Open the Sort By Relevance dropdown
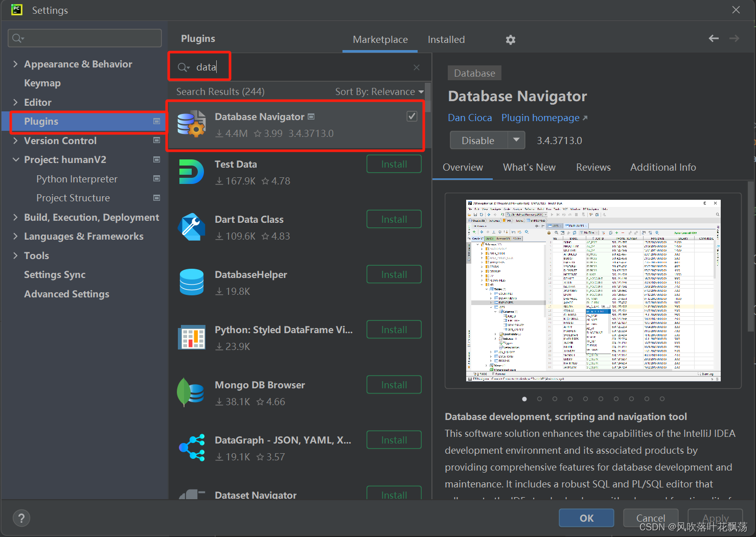Image resolution: width=756 pixels, height=537 pixels. (x=379, y=91)
